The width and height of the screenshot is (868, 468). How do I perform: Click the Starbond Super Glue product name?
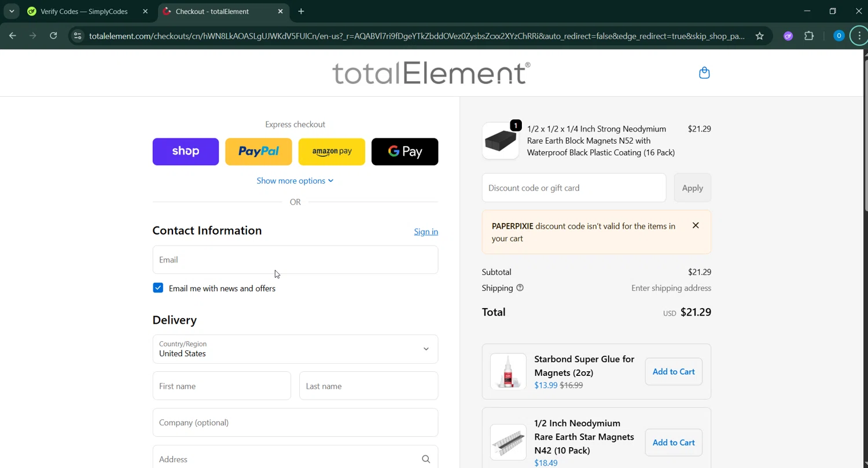(x=584, y=365)
